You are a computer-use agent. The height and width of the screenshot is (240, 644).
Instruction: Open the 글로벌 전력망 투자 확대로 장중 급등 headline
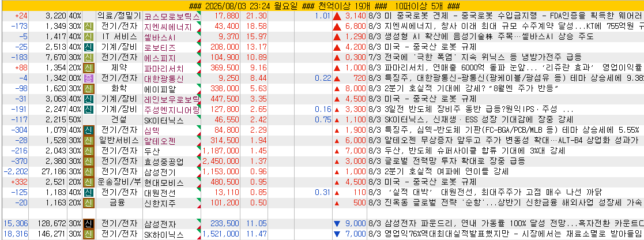(x=455, y=161)
